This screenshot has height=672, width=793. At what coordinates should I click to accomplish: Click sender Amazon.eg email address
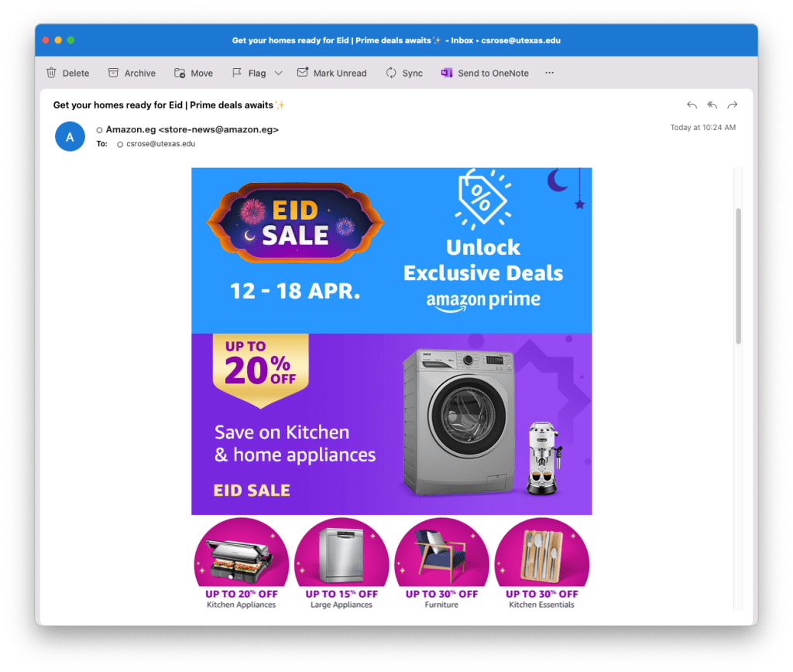(192, 130)
